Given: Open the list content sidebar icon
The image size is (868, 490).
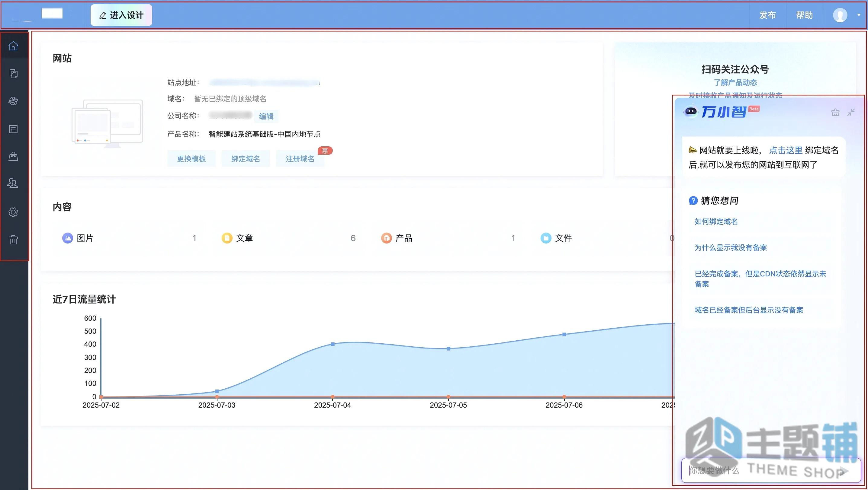Looking at the screenshot, I should (x=14, y=129).
